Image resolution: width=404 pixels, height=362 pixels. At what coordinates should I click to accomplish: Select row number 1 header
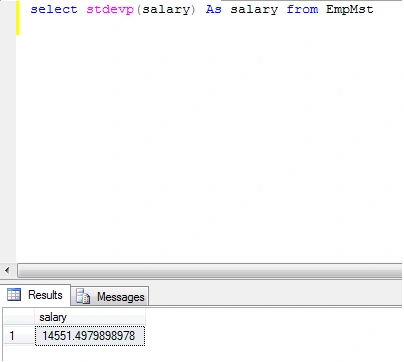[19, 336]
